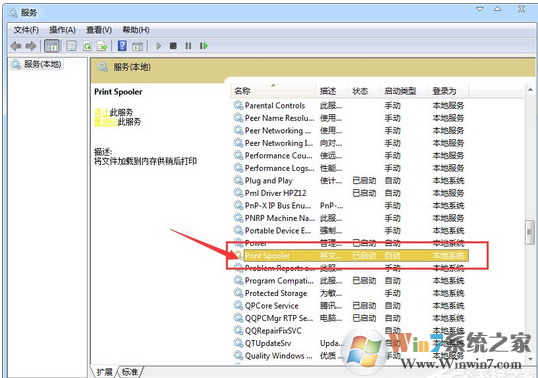
Task: Switch to the 标准 tab
Action: tap(130, 372)
